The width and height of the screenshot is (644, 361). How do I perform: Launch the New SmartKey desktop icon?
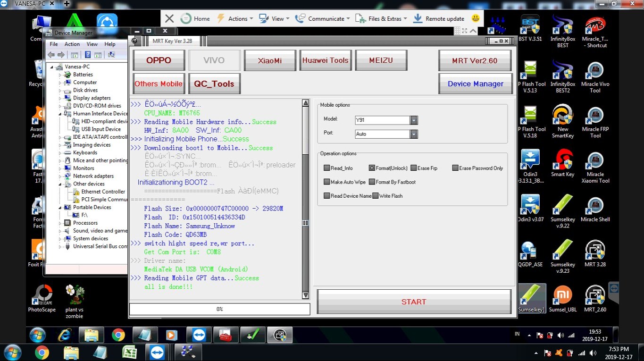tap(563, 122)
